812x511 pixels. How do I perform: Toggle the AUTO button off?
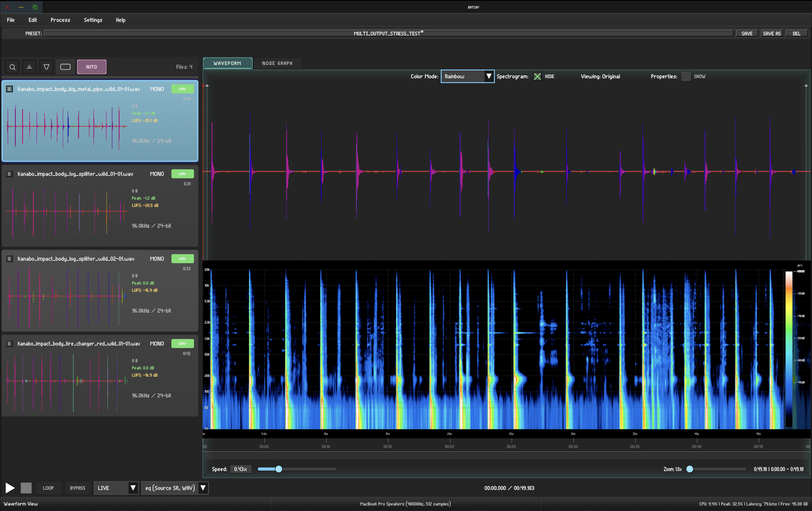click(91, 67)
